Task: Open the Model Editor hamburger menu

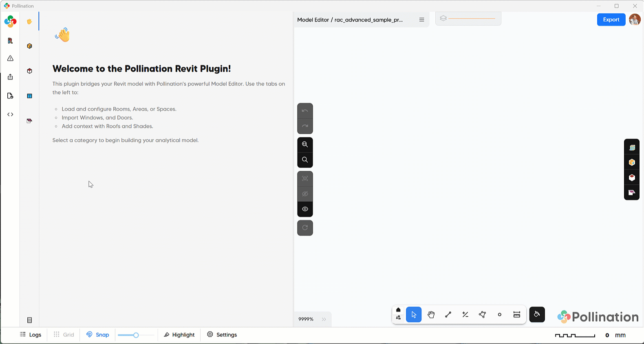Action: pyautogui.click(x=421, y=20)
